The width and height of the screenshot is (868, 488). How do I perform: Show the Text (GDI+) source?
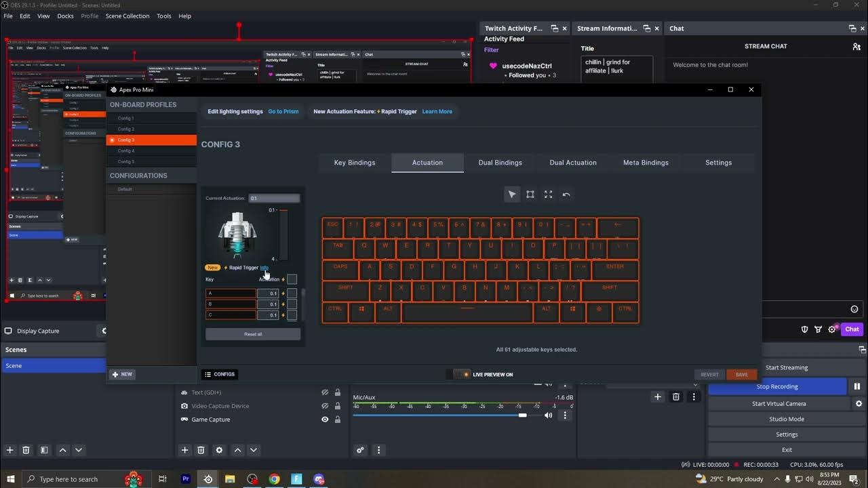tap(325, 392)
